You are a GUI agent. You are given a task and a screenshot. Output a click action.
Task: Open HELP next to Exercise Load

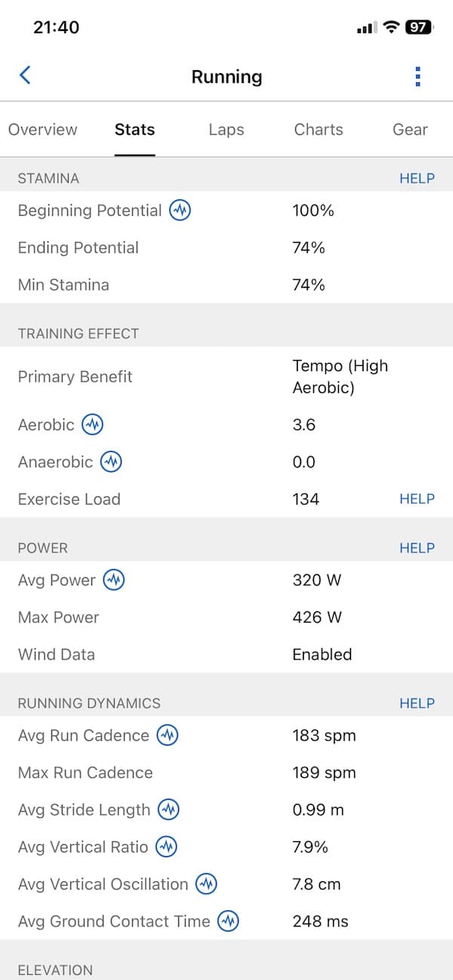pos(417,499)
